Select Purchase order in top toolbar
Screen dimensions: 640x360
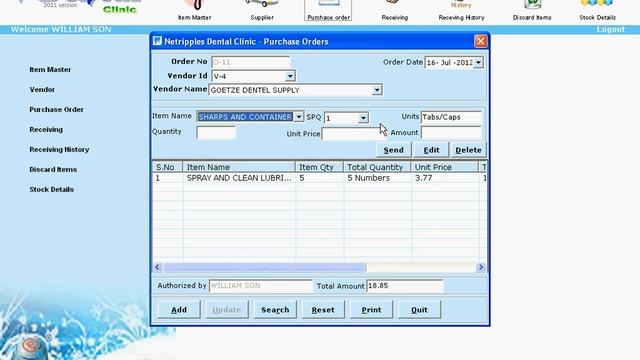pos(329,11)
